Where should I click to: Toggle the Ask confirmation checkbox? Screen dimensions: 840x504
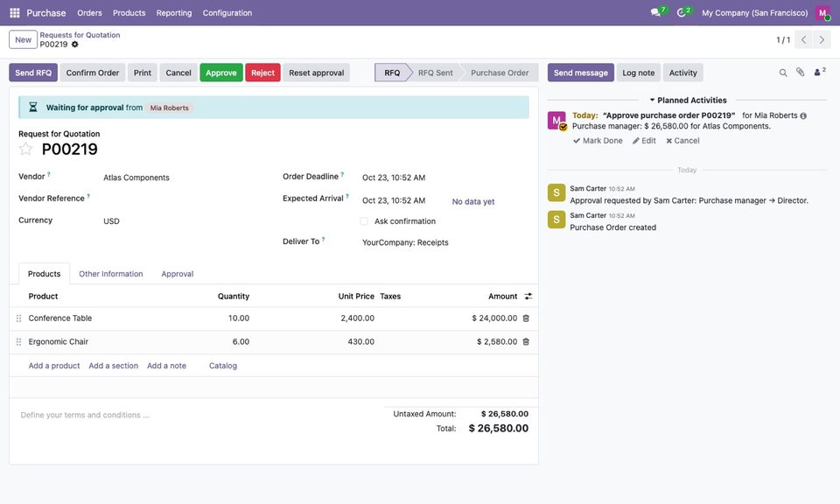364,221
